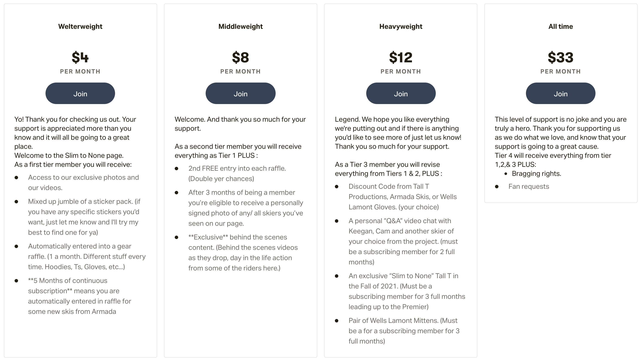Click the Discount Code benefit text

pos(402,197)
